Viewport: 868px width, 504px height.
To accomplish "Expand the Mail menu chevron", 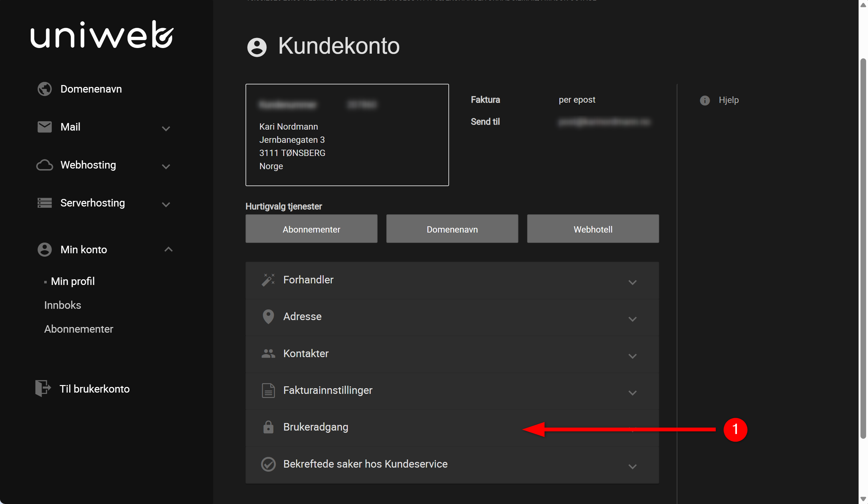I will click(x=166, y=129).
